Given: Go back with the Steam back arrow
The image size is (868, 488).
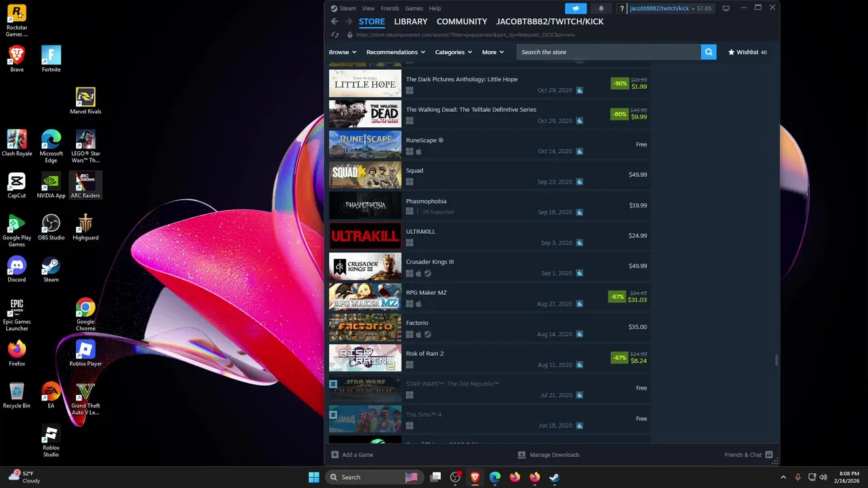Looking at the screenshot, I should click(334, 22).
